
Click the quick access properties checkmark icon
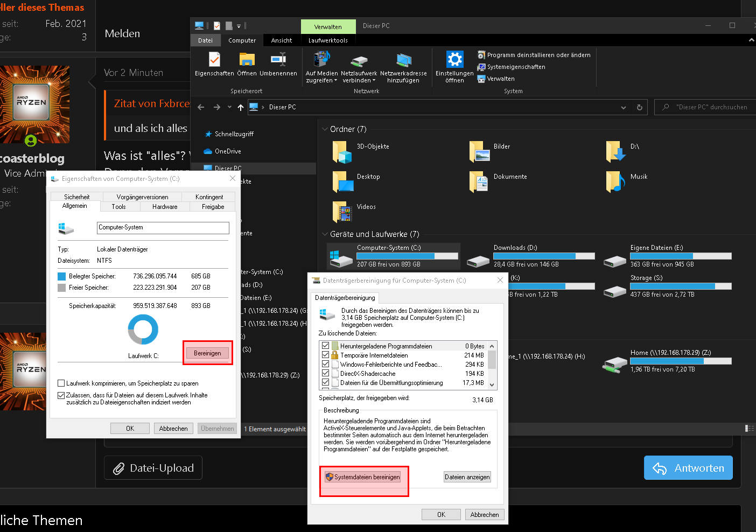[217, 25]
